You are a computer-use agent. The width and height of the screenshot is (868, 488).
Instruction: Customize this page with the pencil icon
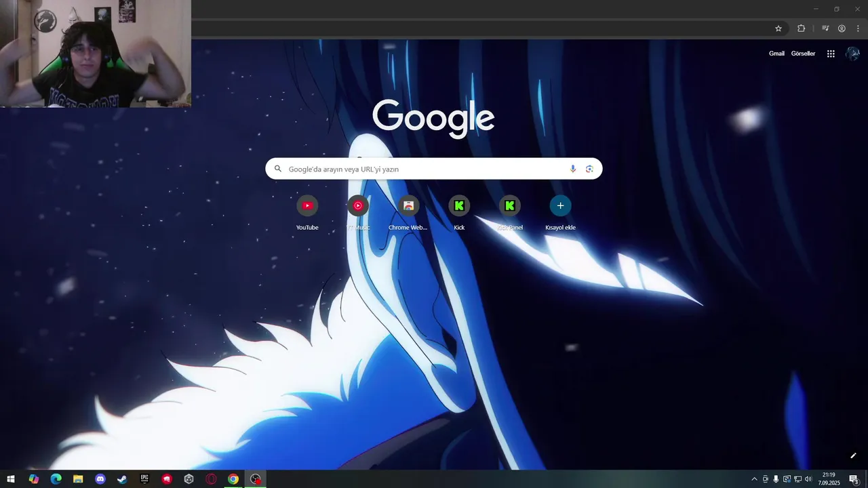tap(854, 455)
